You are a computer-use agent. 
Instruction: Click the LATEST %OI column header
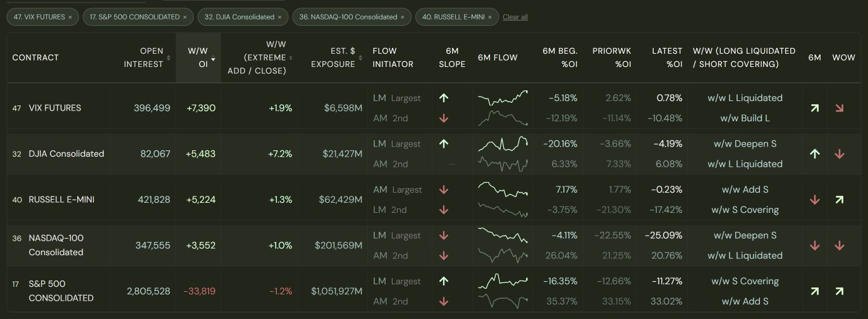tap(668, 57)
